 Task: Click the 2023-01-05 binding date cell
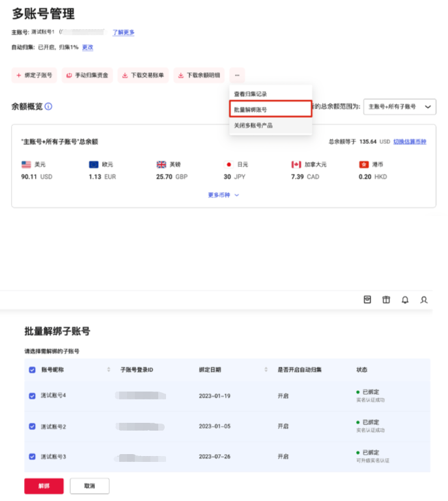(x=215, y=426)
